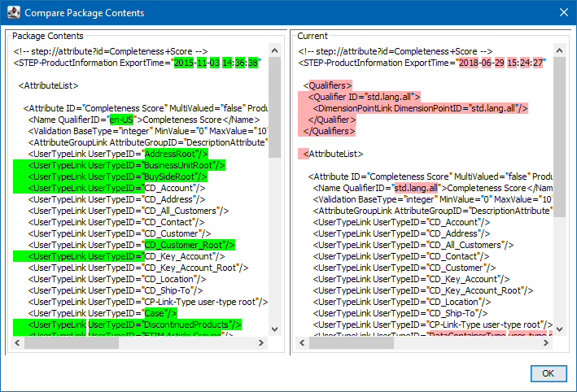
Task: Click AttributeGroupLink line in the Current pane
Action: [433, 211]
